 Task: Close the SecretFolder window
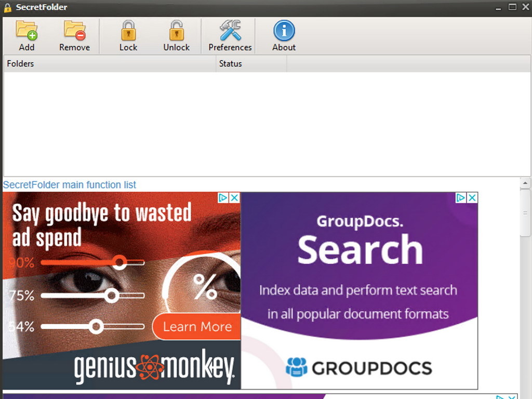[x=526, y=7]
